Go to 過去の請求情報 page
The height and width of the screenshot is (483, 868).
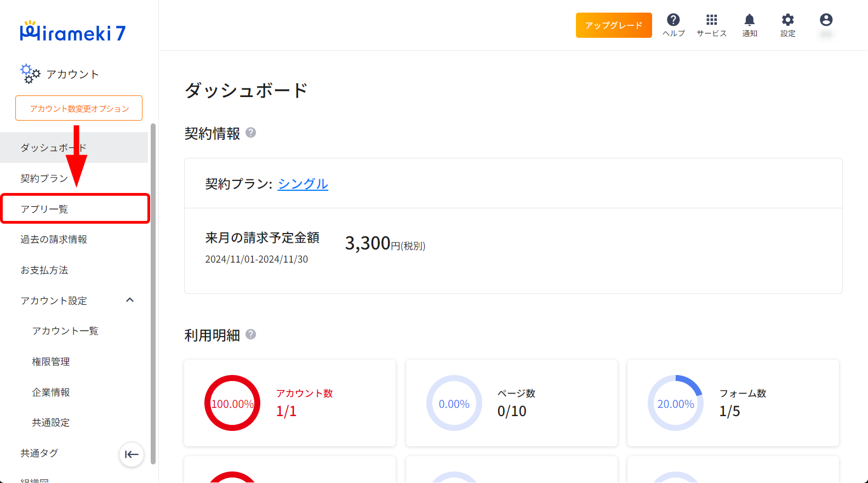point(54,240)
